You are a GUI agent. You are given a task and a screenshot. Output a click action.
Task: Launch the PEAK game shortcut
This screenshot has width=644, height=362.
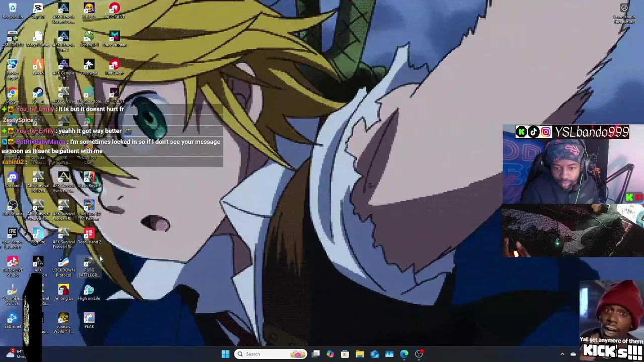point(89,321)
